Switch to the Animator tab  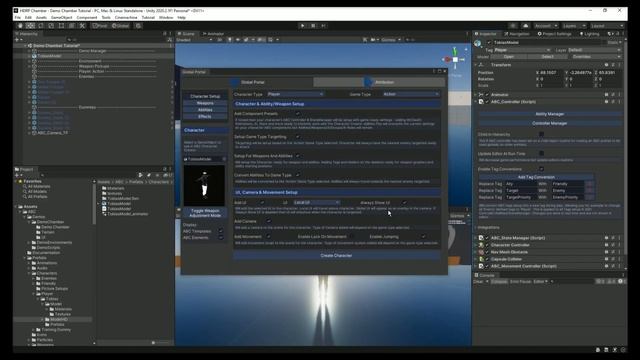213,34
